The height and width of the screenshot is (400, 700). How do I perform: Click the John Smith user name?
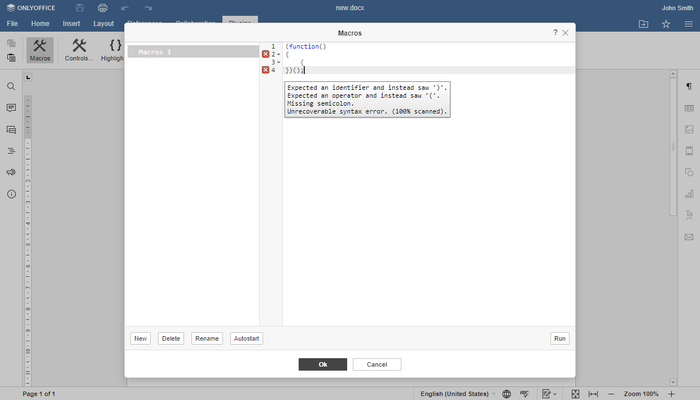coord(677,8)
